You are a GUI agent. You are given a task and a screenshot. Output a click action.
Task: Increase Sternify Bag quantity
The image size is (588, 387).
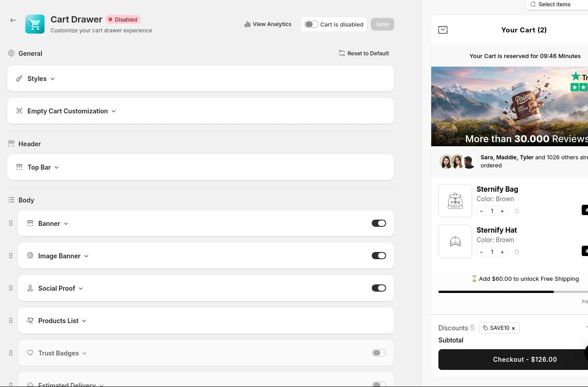[x=502, y=211]
